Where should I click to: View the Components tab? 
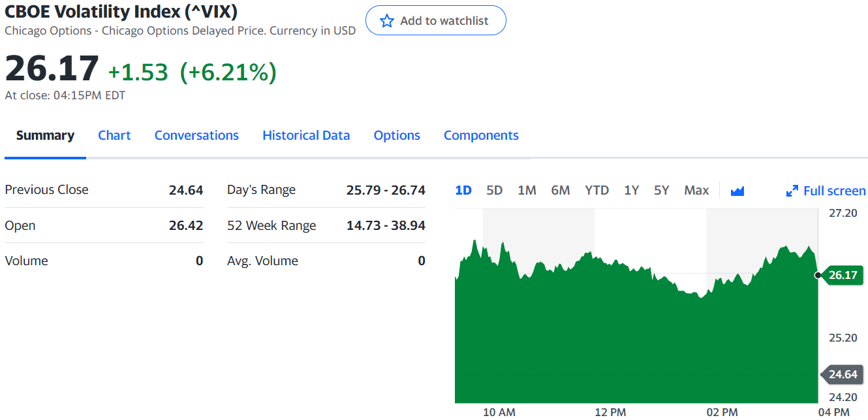point(481,135)
